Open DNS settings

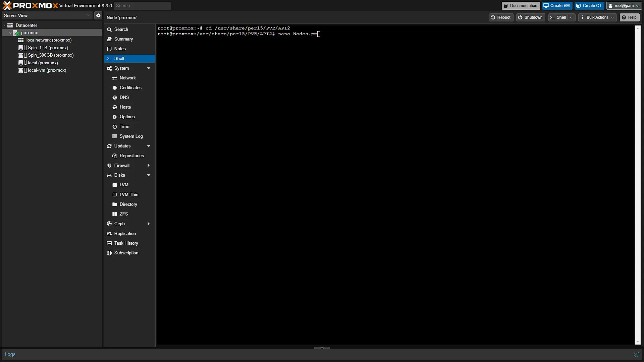click(129, 98)
